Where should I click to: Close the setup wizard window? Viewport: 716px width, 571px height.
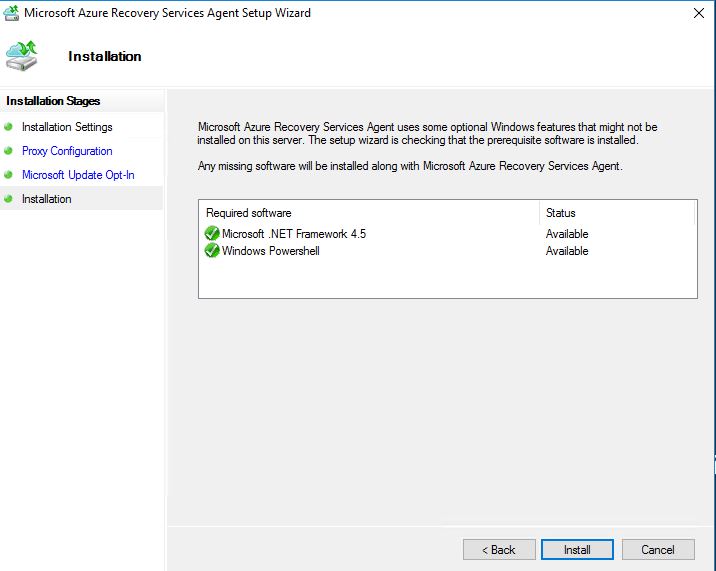pyautogui.click(x=699, y=13)
